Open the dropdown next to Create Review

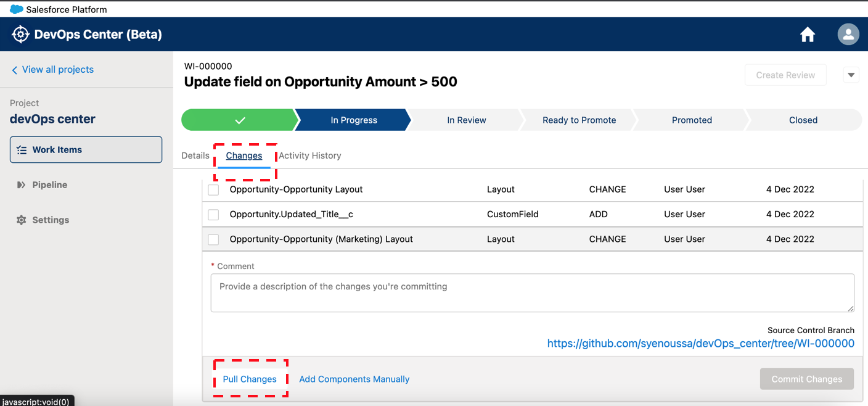pos(851,75)
